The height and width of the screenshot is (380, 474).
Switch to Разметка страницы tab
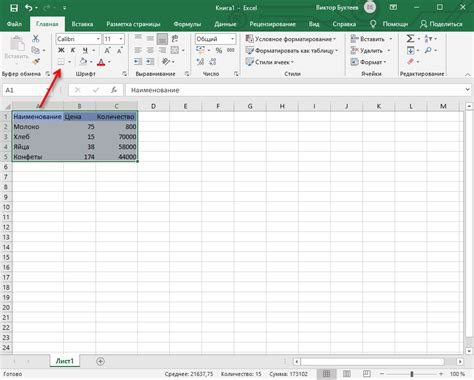[133, 24]
